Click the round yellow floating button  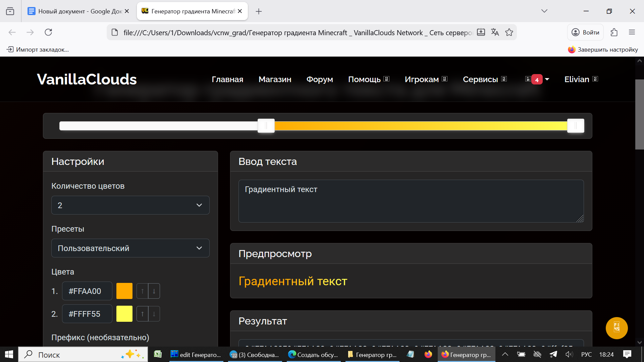click(616, 328)
